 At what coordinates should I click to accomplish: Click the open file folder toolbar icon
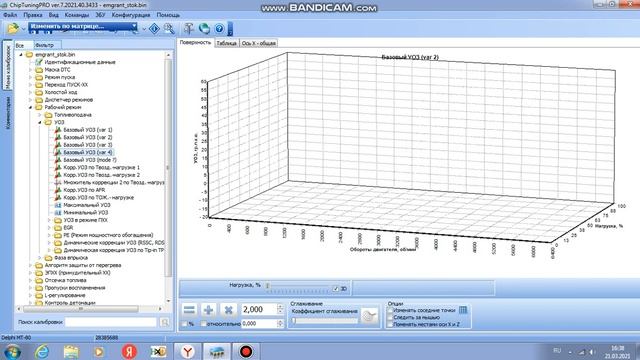click(x=13, y=28)
